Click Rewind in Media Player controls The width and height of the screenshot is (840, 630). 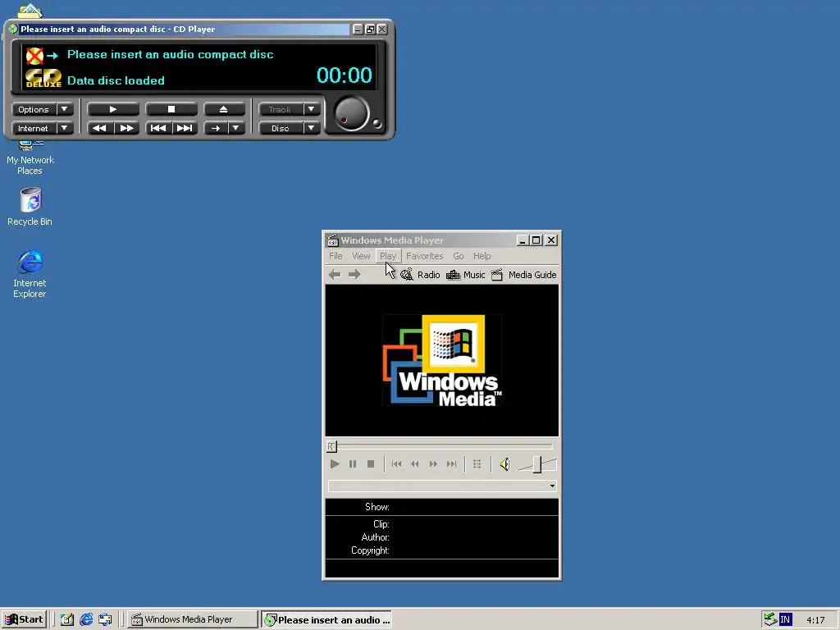[x=414, y=464]
